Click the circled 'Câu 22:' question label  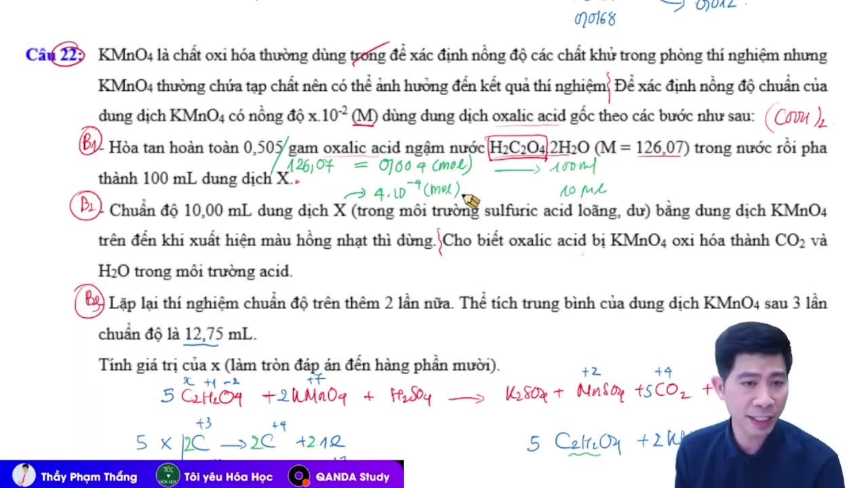click(x=55, y=55)
